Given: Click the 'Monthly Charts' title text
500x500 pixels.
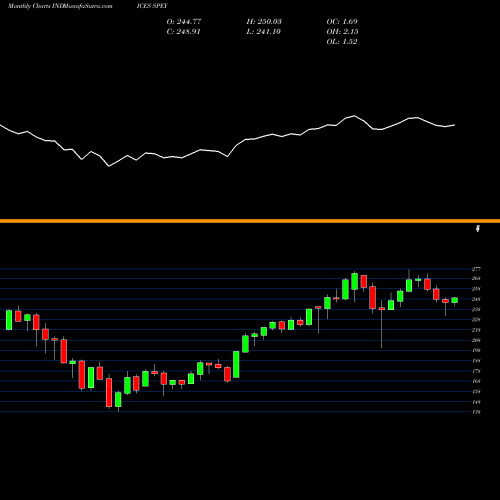Looking at the screenshot, I should 29,6.
